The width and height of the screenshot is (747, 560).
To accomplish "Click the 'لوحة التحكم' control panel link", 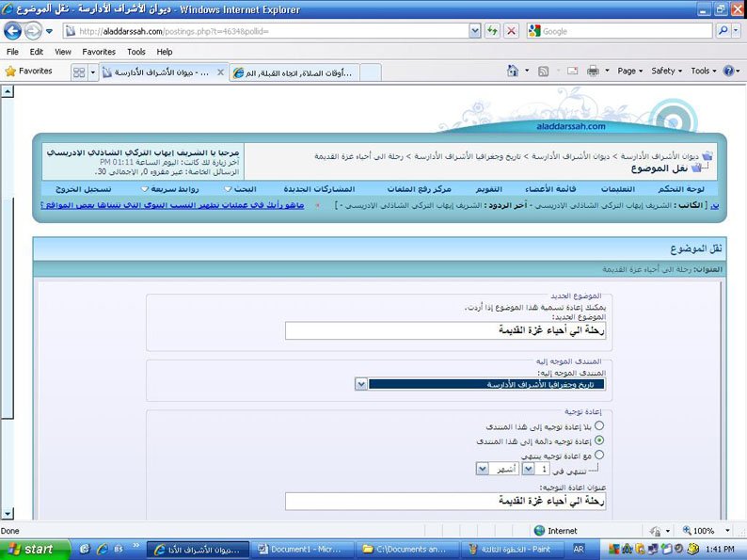I will coord(694,188).
